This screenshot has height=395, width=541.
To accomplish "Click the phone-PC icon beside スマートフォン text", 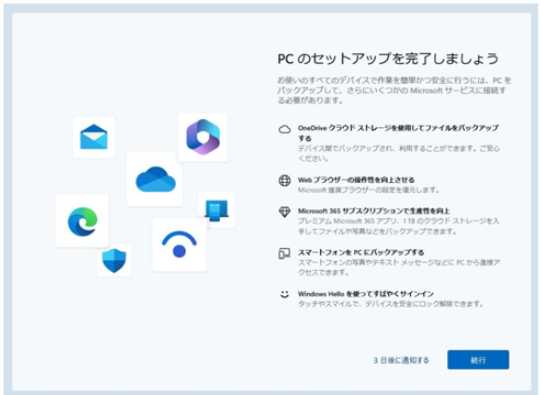I will tap(284, 253).
